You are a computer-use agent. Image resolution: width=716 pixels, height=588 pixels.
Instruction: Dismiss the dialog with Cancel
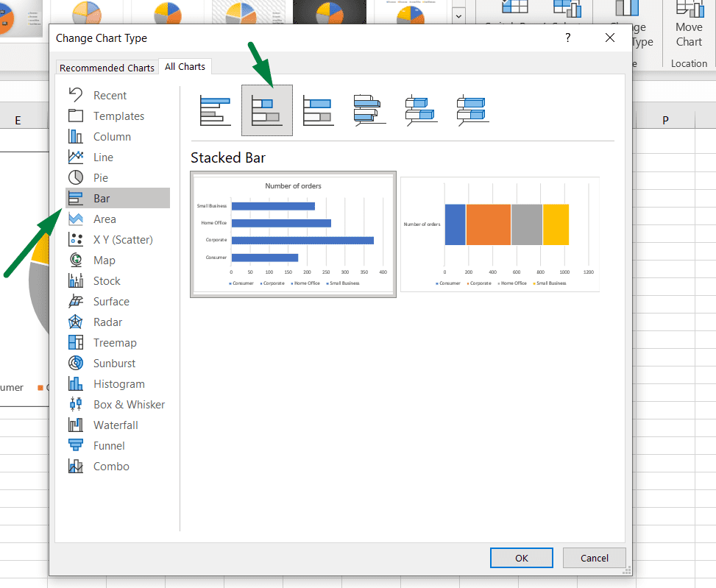coord(594,558)
